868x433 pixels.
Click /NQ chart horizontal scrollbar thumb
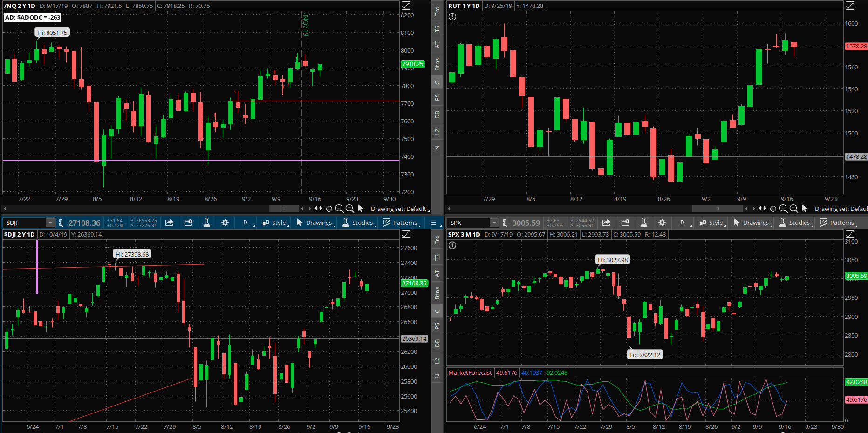(x=284, y=209)
